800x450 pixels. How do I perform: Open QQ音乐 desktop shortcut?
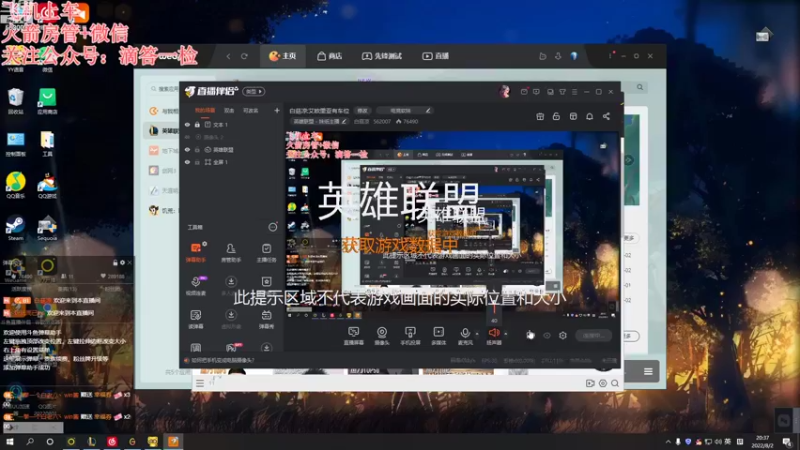click(x=15, y=185)
